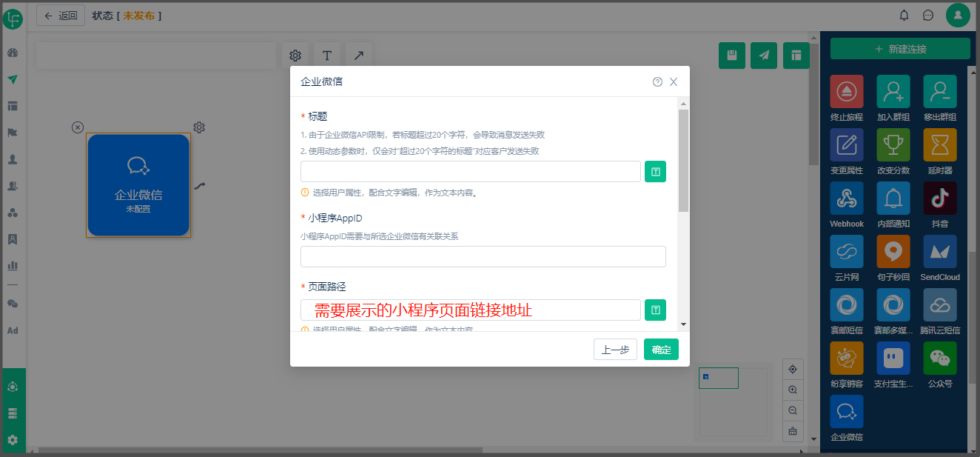Pick the 延时器 hourglass icon

[940, 145]
